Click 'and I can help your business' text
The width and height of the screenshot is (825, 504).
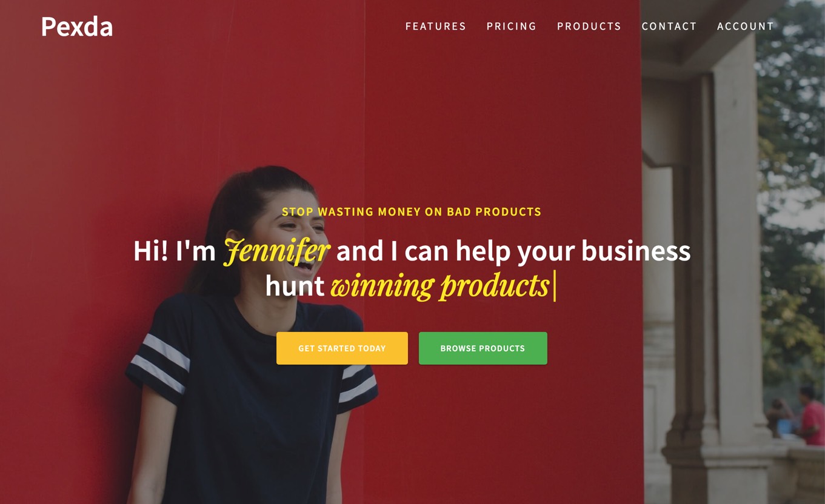click(513, 251)
